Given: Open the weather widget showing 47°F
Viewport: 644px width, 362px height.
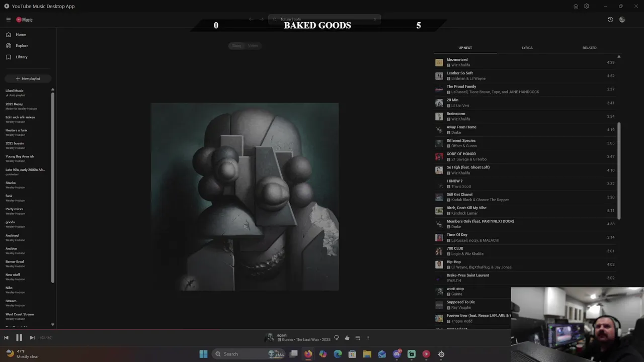Looking at the screenshot, I should coord(22,354).
